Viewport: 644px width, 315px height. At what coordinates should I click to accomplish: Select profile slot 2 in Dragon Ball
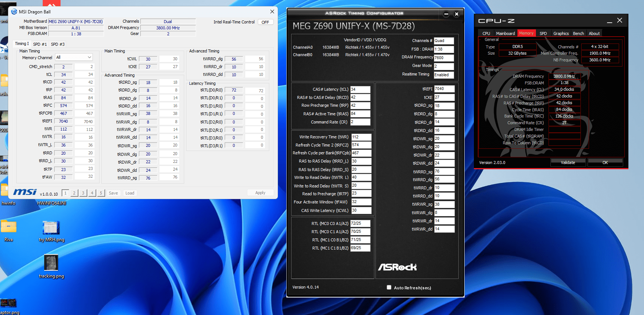(x=74, y=193)
